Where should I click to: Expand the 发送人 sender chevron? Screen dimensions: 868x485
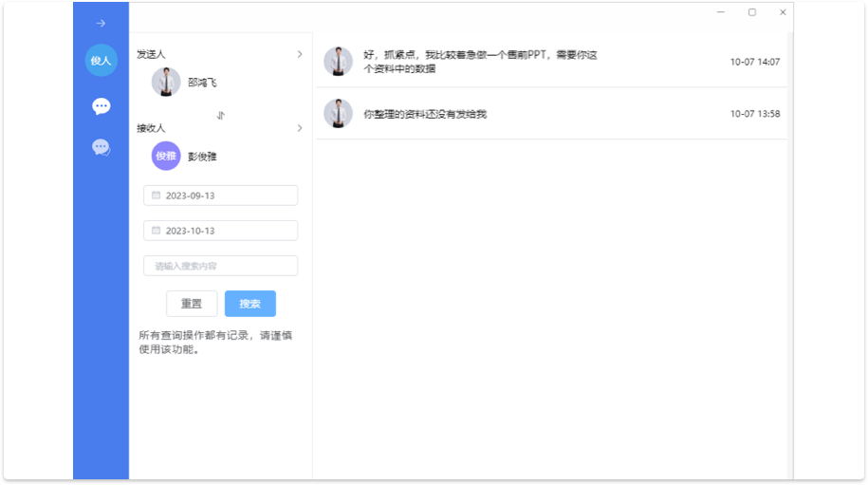[x=300, y=54]
